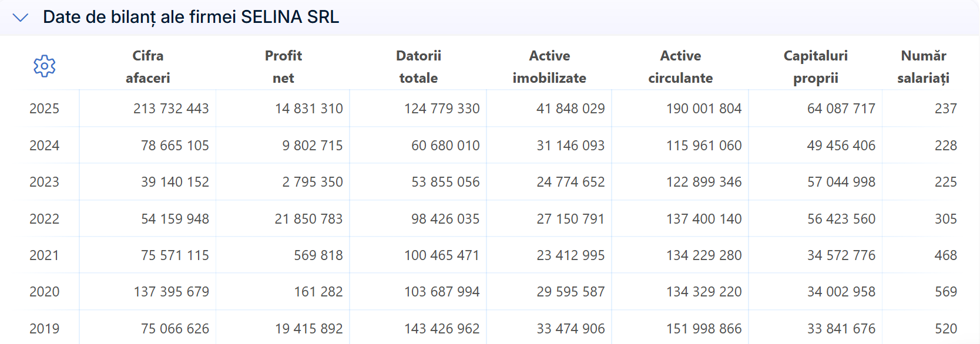Viewport: 980px width, 344px height.
Task: Click employee count 468
Action: [x=946, y=255]
